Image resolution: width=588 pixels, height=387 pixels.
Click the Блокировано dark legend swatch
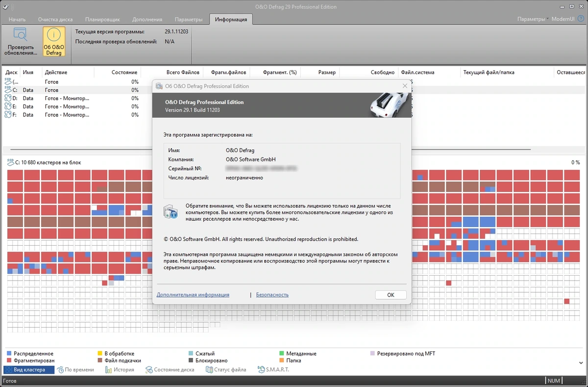click(x=191, y=361)
